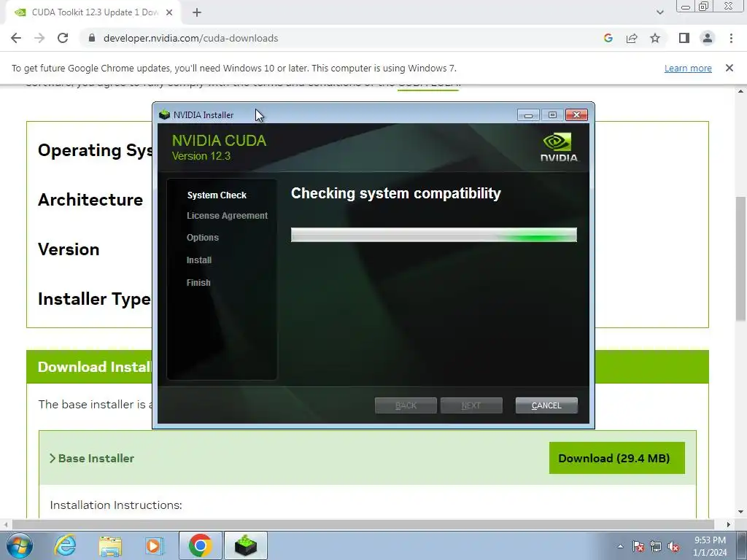Open Windows Explorer from taskbar
The image size is (747, 560).
(110, 545)
